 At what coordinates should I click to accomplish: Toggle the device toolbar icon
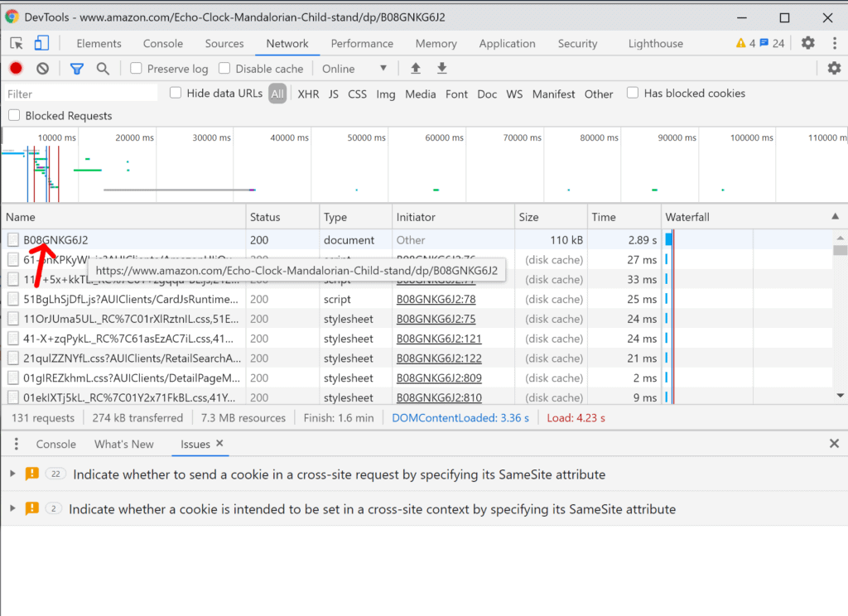(x=41, y=43)
